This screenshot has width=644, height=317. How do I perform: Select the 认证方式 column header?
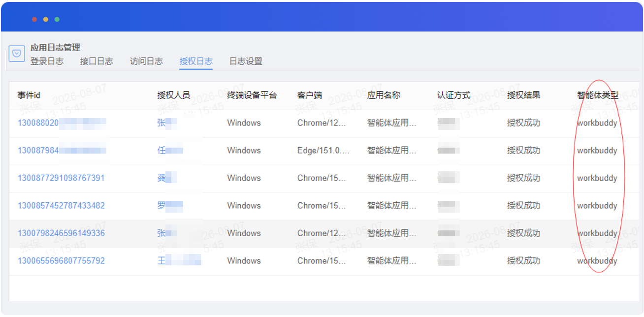point(453,95)
